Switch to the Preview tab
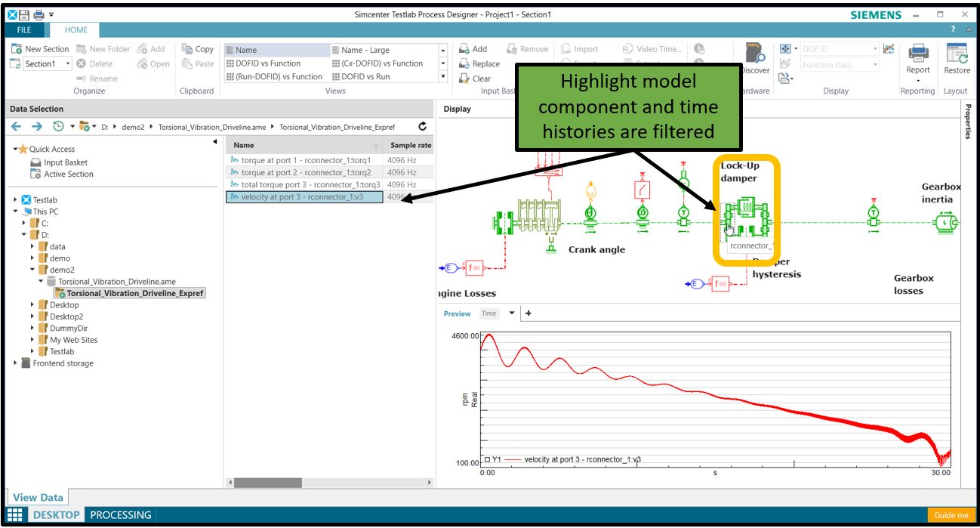 point(457,313)
